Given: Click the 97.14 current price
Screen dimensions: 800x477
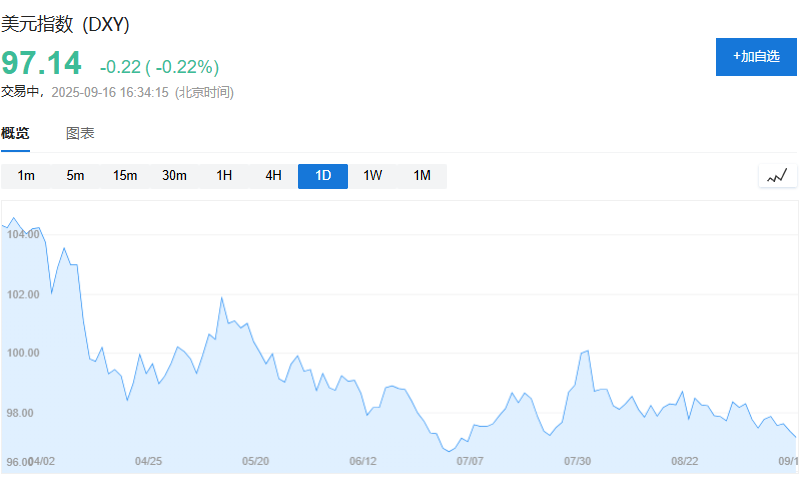Looking at the screenshot, I should [x=41, y=63].
